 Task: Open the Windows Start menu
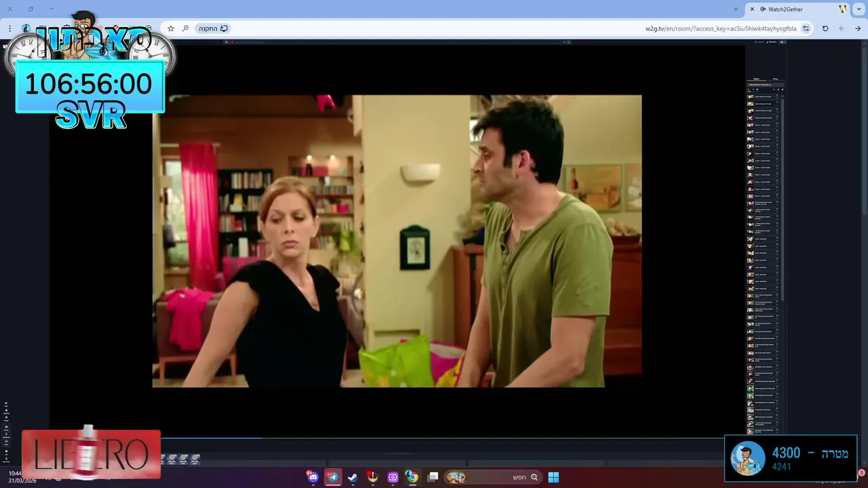pos(553,477)
